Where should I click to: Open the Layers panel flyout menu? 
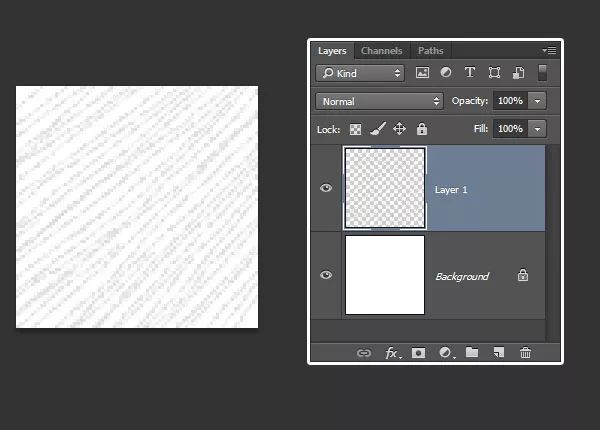tap(549, 50)
